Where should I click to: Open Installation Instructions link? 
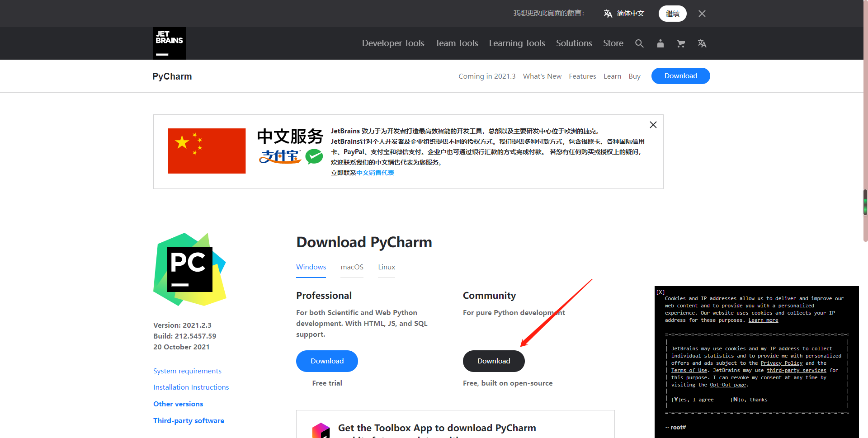pyautogui.click(x=191, y=387)
